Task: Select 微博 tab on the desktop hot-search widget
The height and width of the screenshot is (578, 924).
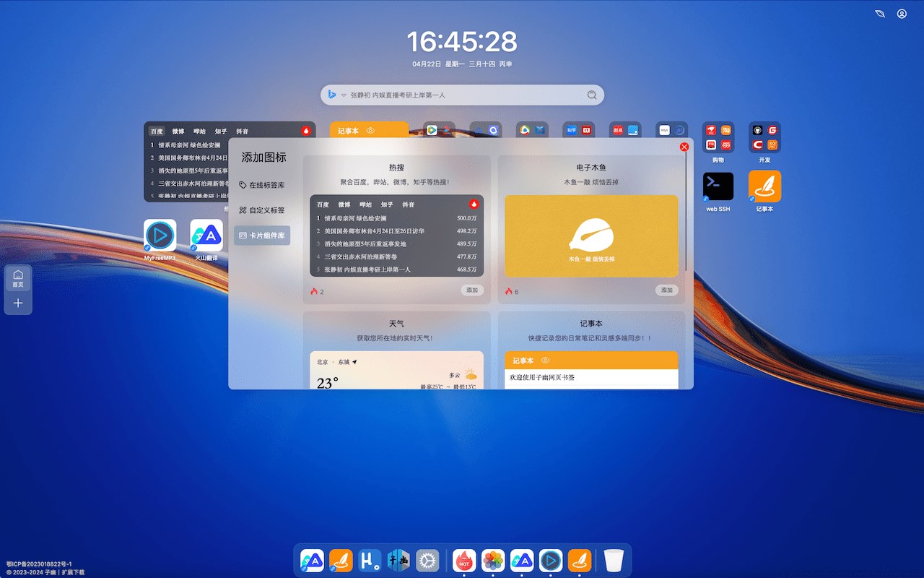Action: tap(178, 131)
